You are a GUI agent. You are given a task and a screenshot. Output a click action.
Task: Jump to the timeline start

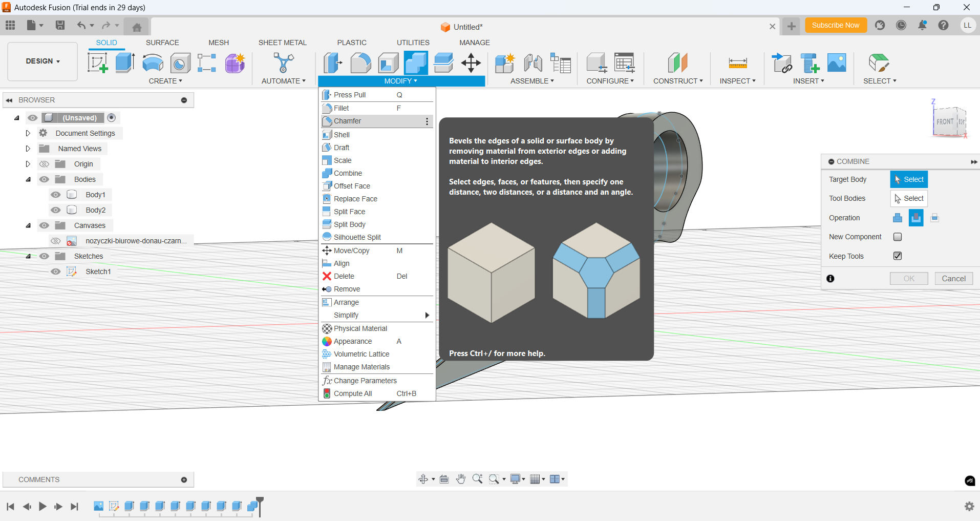pos(10,507)
